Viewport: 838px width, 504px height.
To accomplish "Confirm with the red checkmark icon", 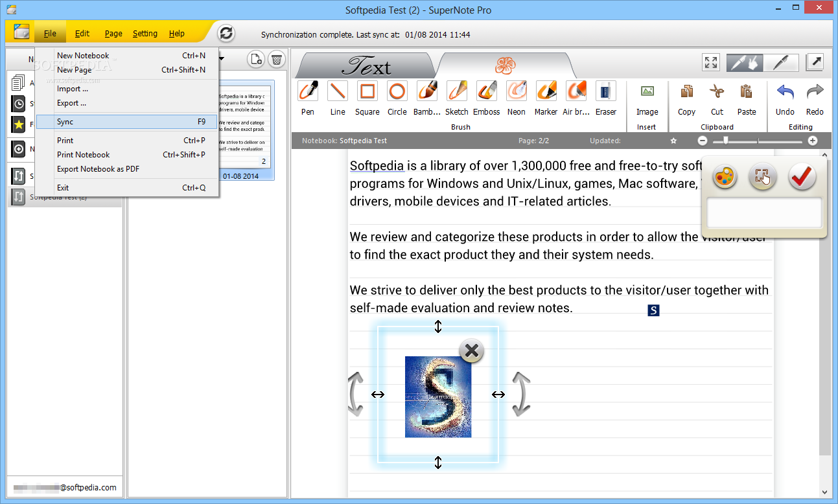I will point(802,177).
